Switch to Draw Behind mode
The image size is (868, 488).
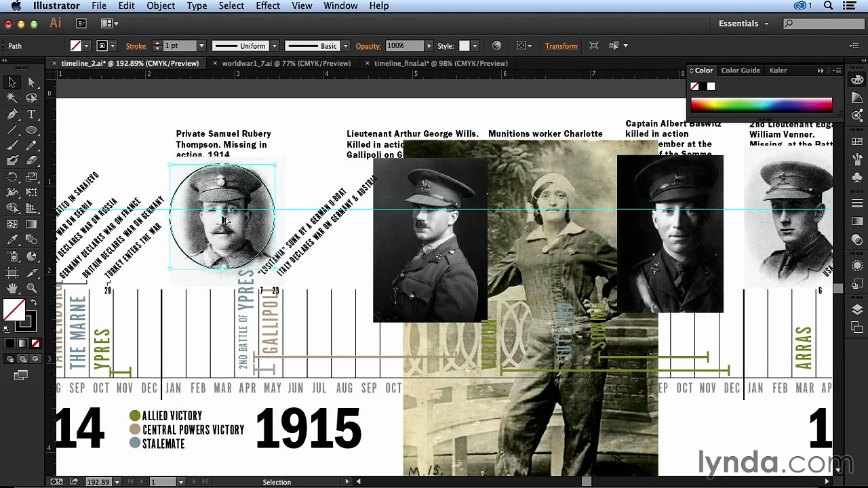point(22,359)
